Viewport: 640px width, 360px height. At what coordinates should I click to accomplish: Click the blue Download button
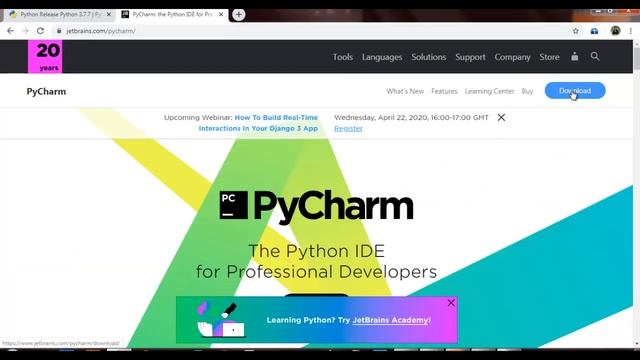[575, 91]
